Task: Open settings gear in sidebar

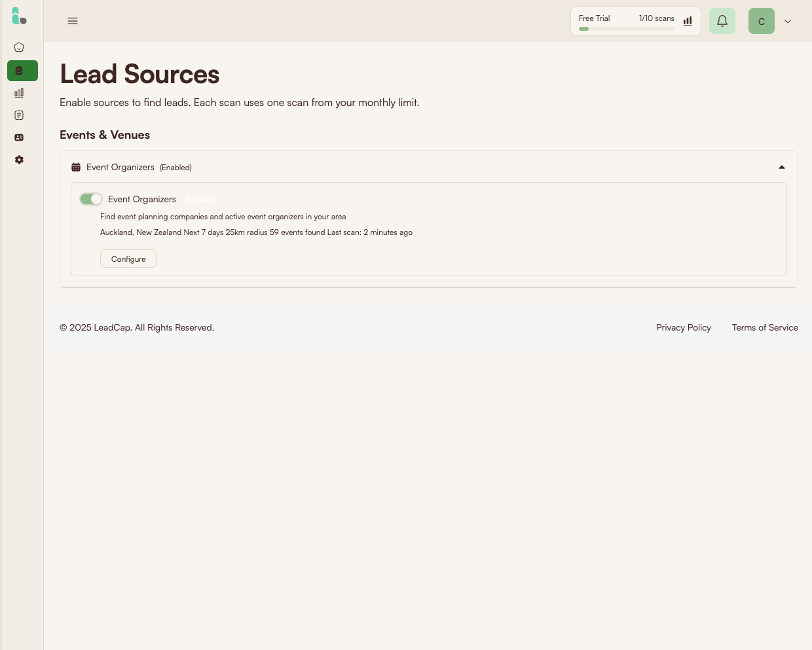Action: pyautogui.click(x=19, y=160)
